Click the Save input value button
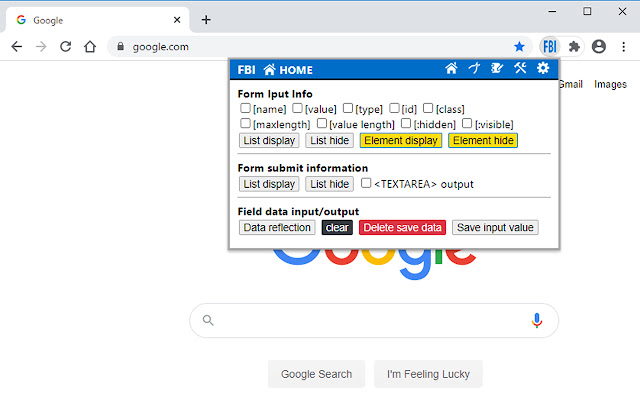 pos(495,227)
